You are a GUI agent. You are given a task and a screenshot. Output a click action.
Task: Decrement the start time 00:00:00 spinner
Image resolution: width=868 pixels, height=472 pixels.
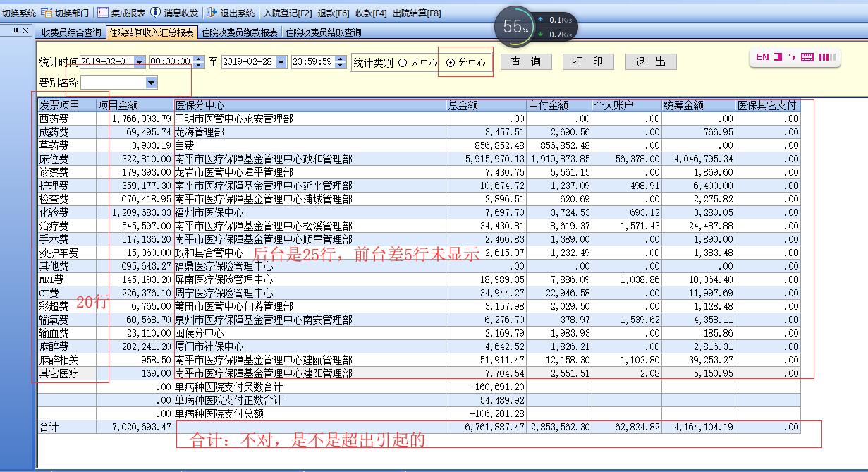199,65
